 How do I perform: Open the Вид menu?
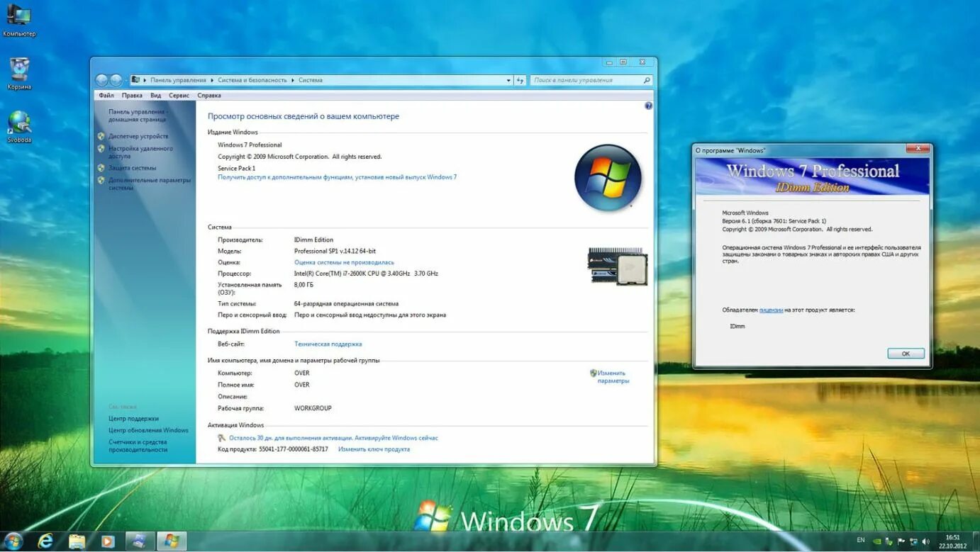coord(155,95)
